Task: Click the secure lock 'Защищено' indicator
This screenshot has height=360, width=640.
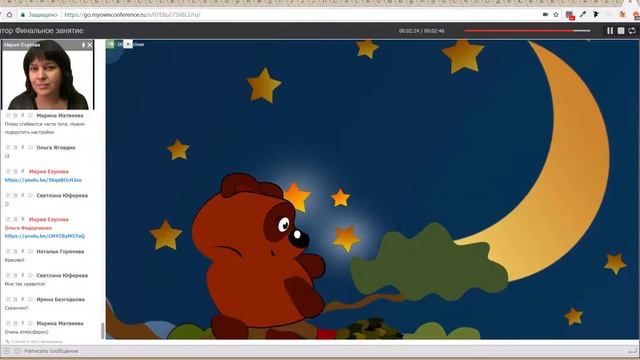Action: 39,15
